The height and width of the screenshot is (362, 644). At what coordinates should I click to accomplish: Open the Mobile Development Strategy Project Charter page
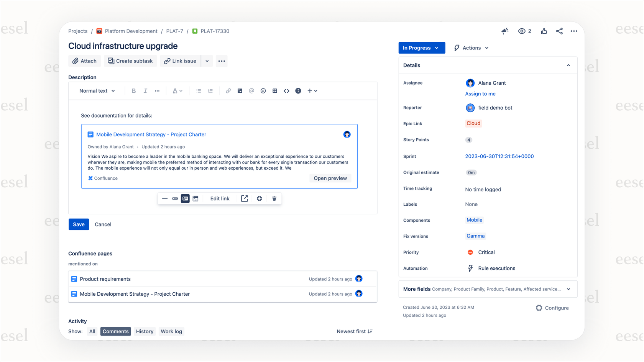click(x=151, y=134)
